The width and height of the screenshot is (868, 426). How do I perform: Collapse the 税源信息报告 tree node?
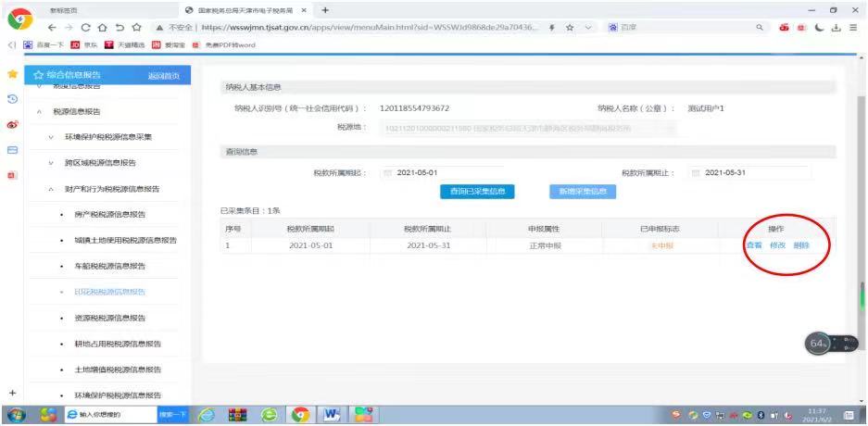click(39, 112)
